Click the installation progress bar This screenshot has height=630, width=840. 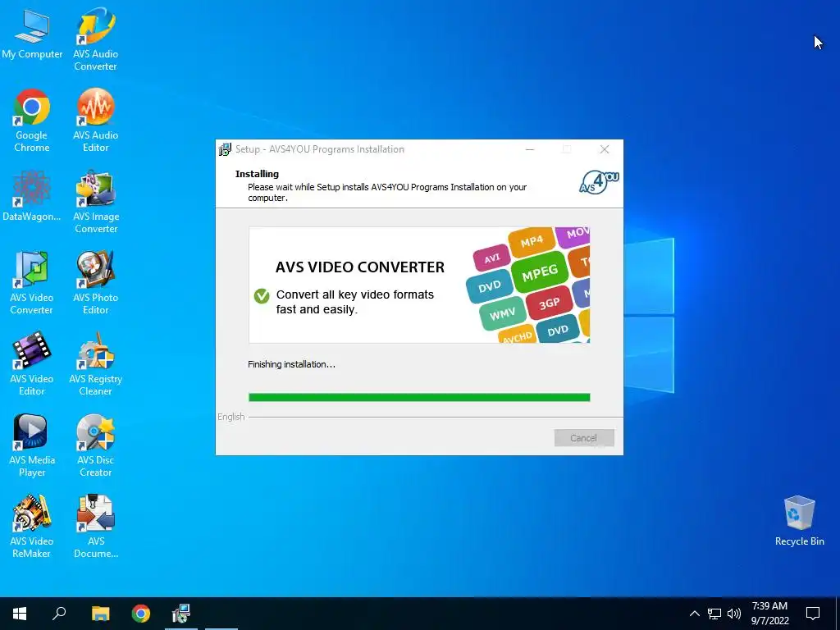point(419,397)
